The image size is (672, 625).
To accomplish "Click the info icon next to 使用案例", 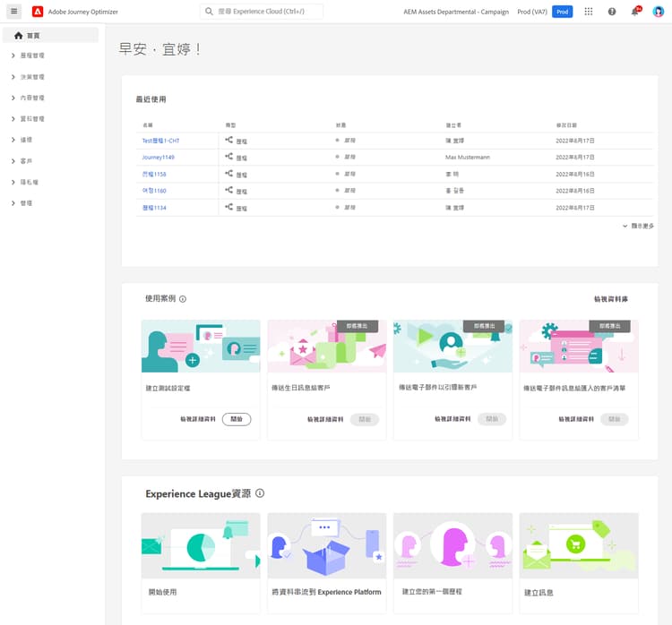I will pyautogui.click(x=183, y=299).
